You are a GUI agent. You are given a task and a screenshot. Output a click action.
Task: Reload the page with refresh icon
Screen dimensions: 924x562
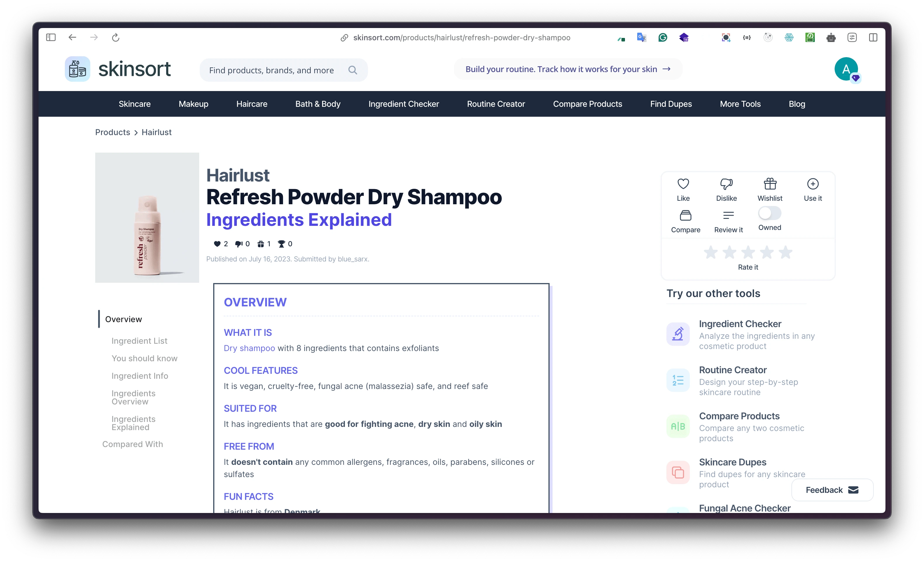pyautogui.click(x=116, y=37)
